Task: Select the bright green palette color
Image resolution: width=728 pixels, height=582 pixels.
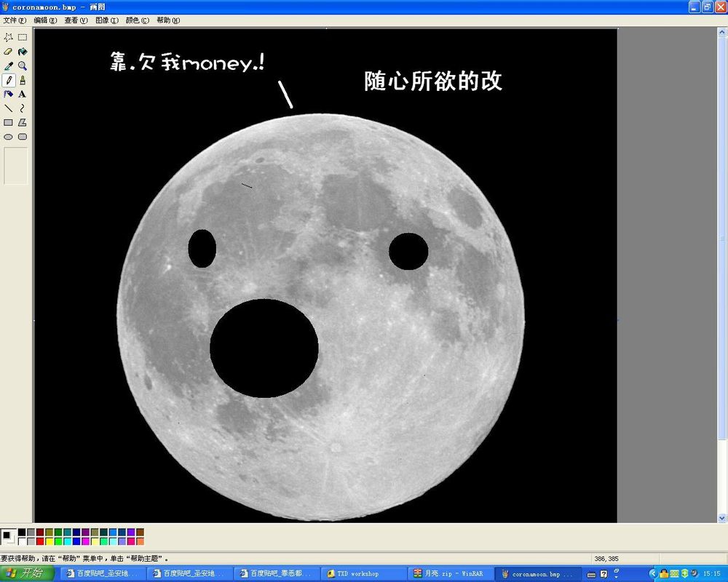Action: [58, 541]
